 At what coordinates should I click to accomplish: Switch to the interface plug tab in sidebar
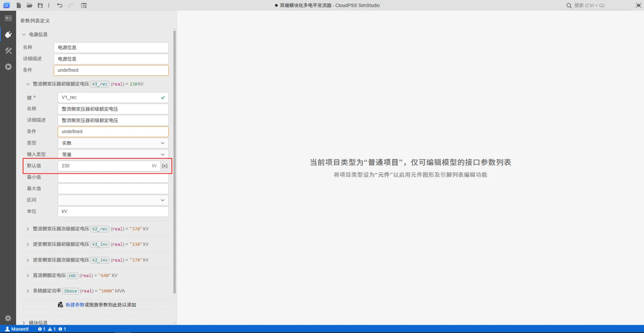[x=8, y=35]
